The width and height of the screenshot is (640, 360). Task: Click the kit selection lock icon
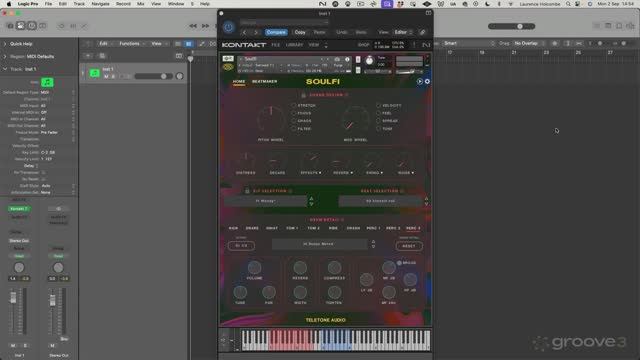pos(247,191)
